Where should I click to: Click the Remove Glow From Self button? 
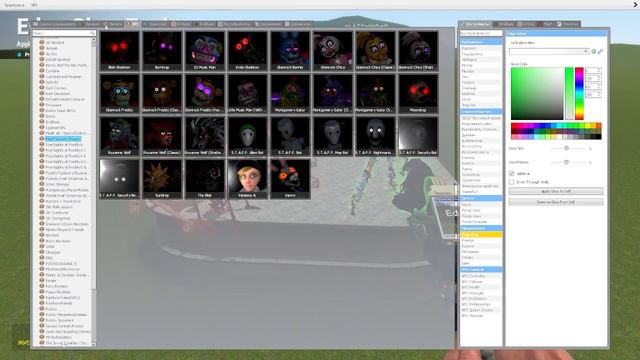556,202
